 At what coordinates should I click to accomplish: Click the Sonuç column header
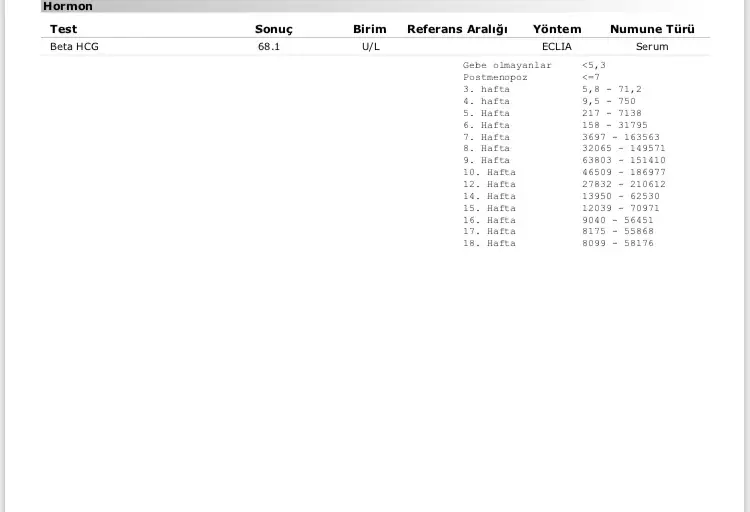(273, 29)
